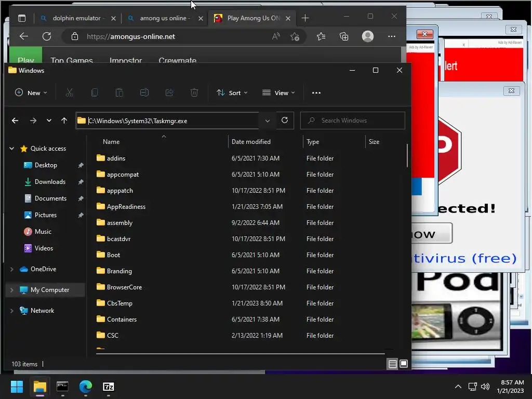Click the antivirus (free) popup link
This screenshot has width=532, height=399.
[x=464, y=258]
